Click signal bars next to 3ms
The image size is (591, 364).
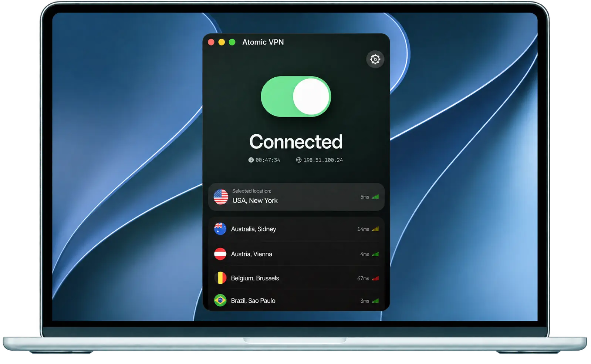pyautogui.click(x=375, y=301)
